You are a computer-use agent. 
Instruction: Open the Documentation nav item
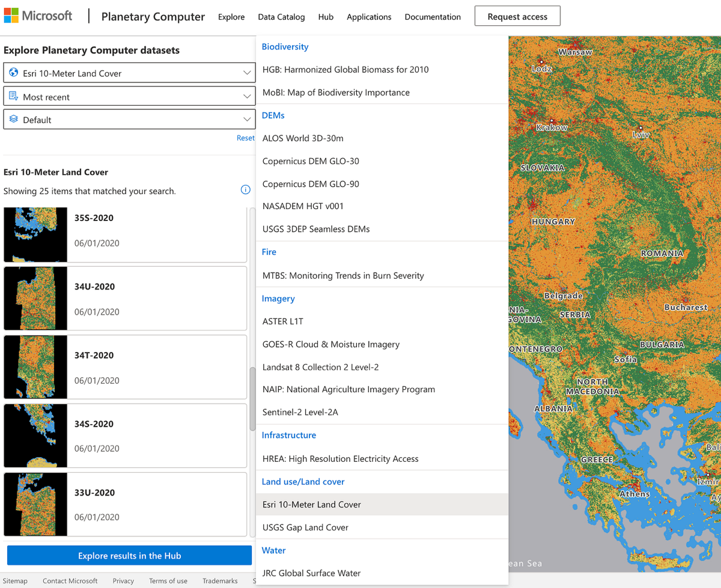pyautogui.click(x=433, y=17)
